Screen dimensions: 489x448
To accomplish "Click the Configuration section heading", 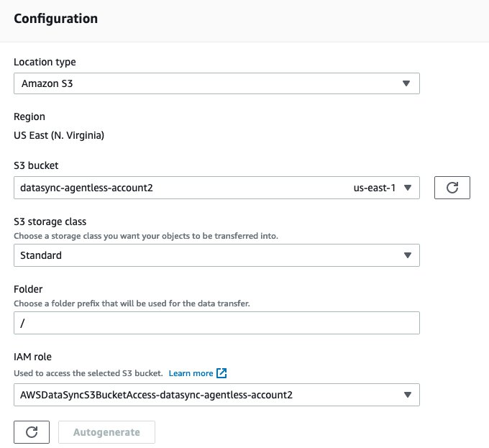I will coord(56,19).
